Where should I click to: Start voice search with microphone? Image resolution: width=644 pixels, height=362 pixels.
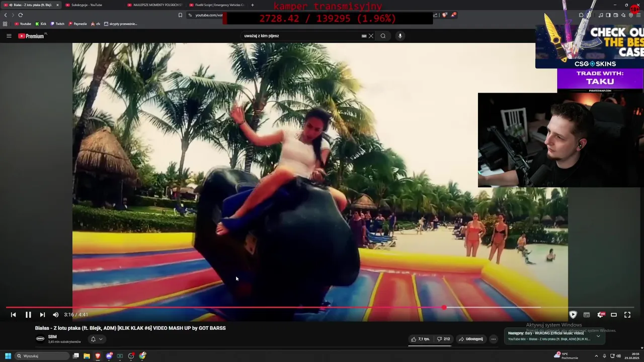400,36
